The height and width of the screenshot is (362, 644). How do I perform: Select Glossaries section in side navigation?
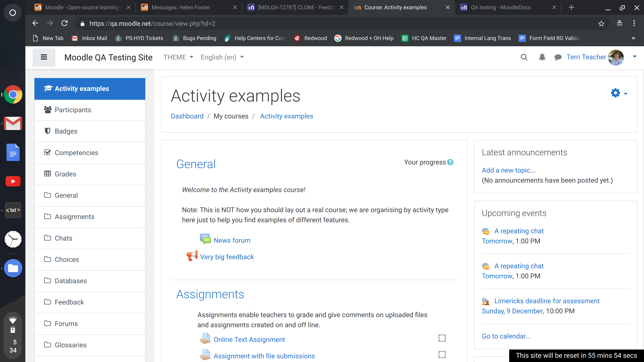click(90, 345)
